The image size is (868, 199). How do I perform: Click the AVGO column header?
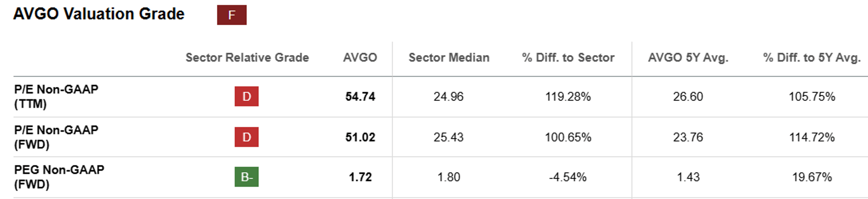pyautogui.click(x=360, y=57)
